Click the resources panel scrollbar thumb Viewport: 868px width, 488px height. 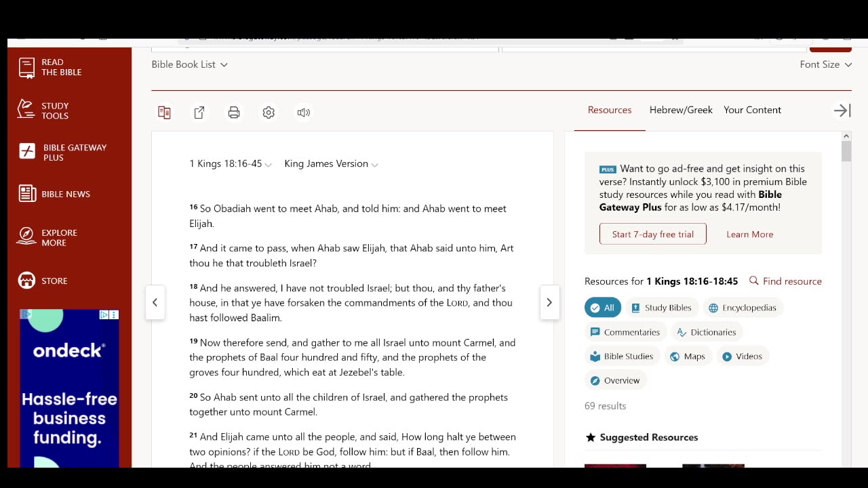846,152
